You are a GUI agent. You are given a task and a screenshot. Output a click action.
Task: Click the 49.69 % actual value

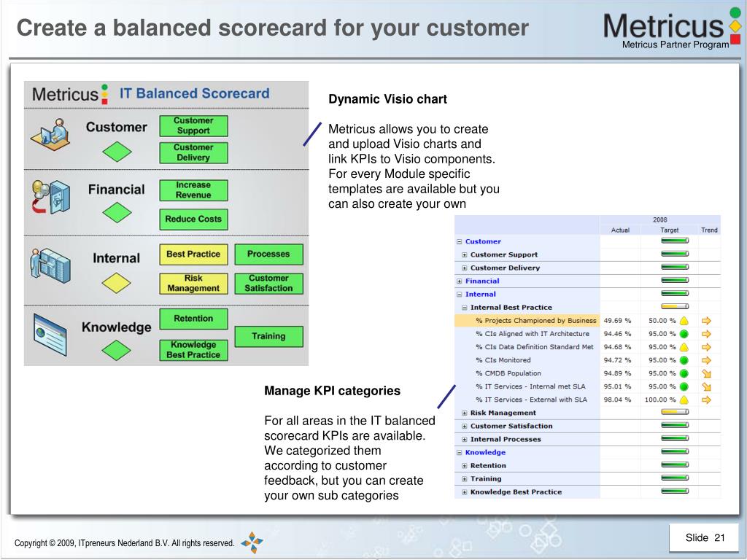point(617,321)
